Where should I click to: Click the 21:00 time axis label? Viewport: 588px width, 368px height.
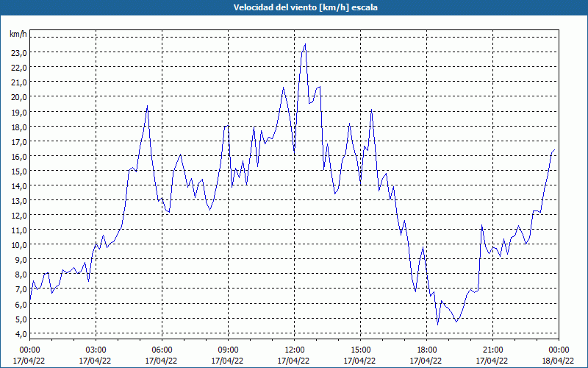point(492,350)
